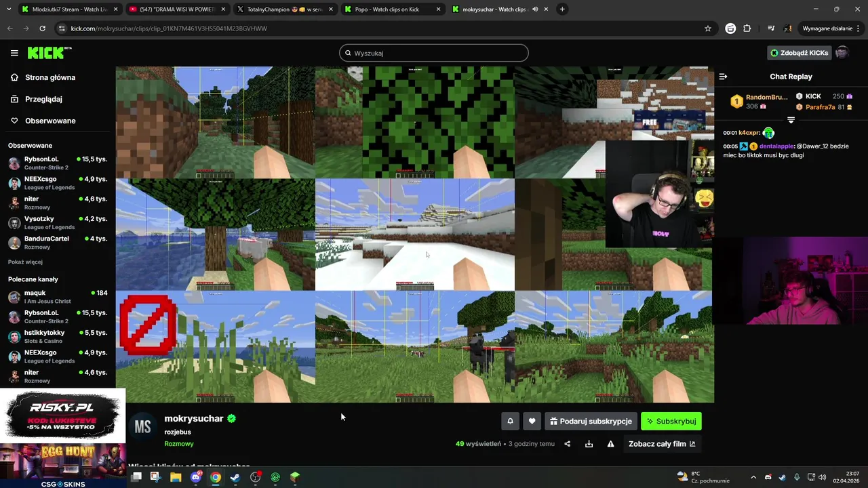
Task: Open the mokrysuchar channel name
Action: (x=194, y=419)
